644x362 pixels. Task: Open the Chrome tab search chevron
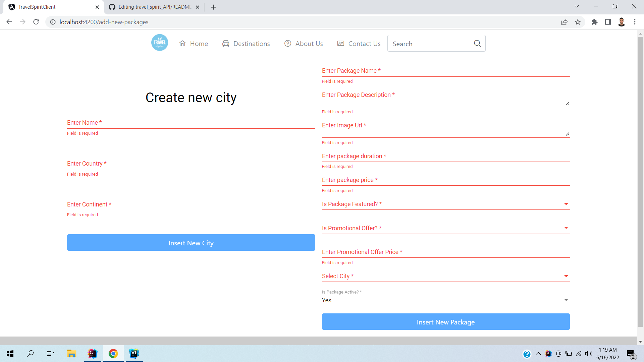(x=577, y=6)
